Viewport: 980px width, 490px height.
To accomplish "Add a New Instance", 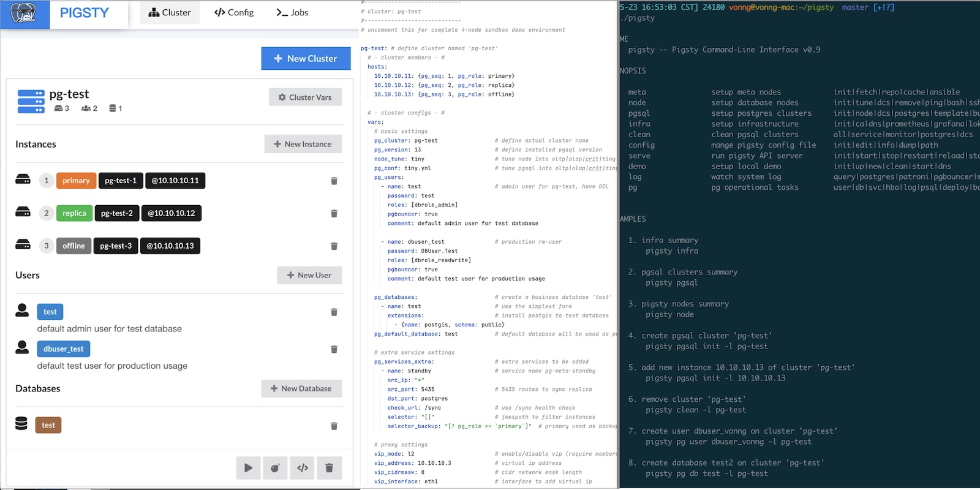I will [x=303, y=144].
